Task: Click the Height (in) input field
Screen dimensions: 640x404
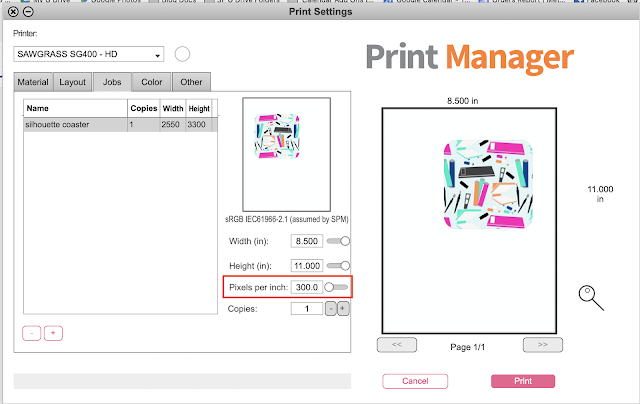Action: (307, 266)
